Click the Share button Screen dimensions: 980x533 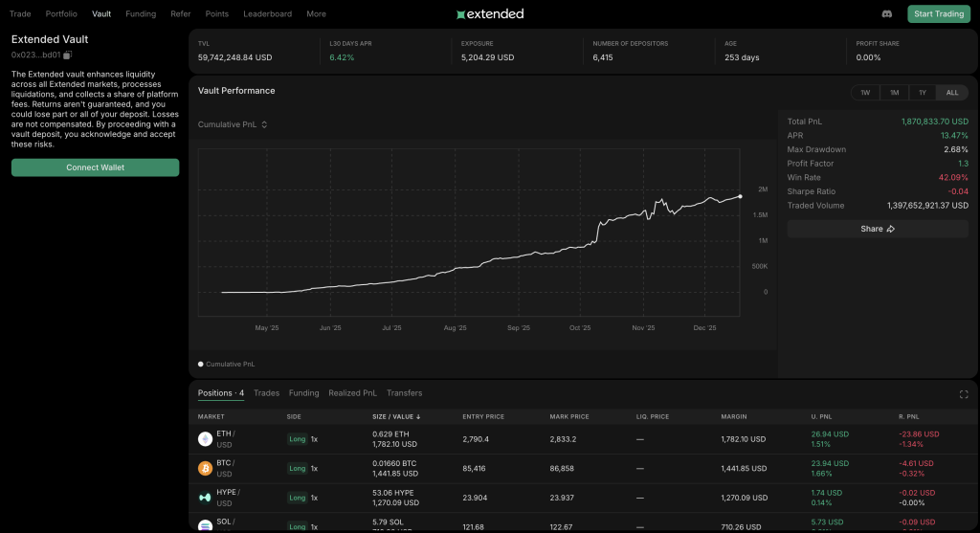[x=877, y=229]
